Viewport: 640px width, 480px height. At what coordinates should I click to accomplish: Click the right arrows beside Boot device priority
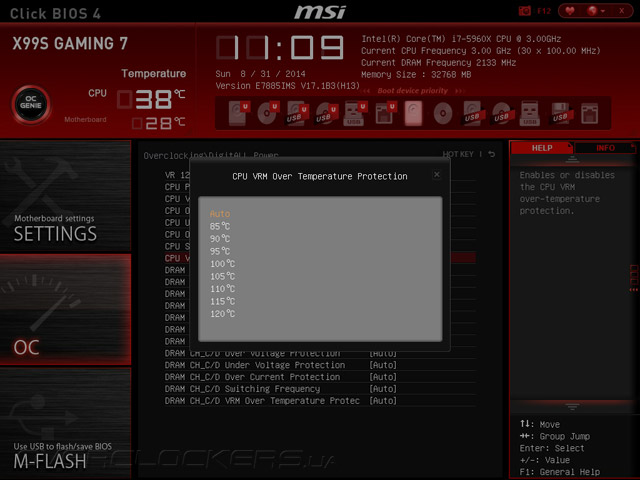(x=460, y=91)
